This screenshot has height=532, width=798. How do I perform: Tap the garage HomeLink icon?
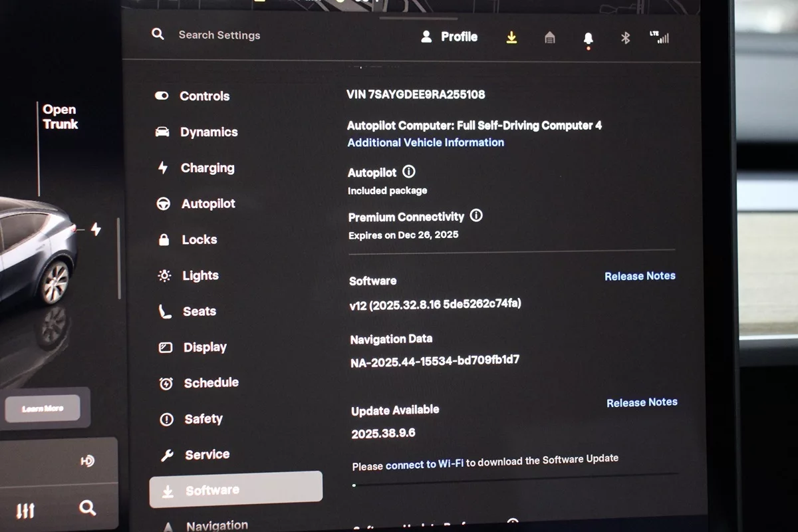click(549, 38)
